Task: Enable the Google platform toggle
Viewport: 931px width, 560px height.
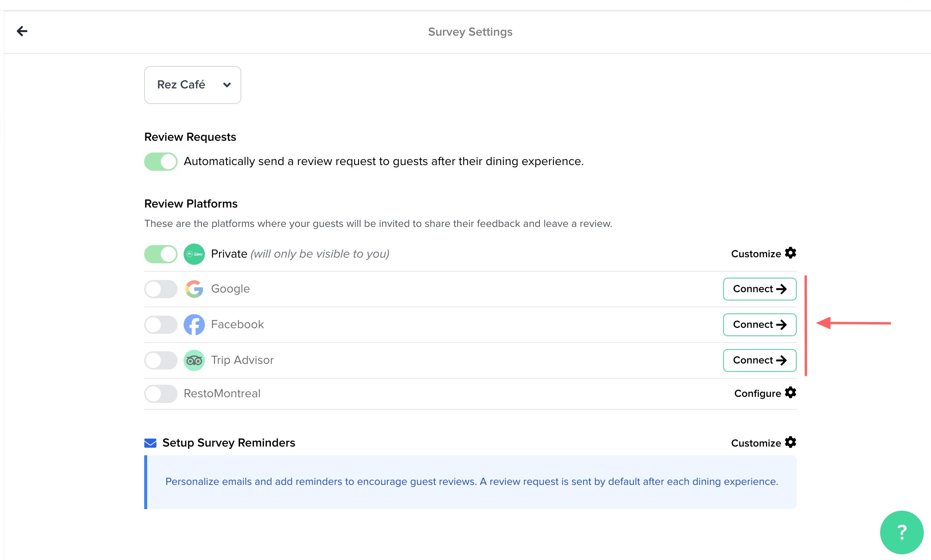Action: (161, 289)
